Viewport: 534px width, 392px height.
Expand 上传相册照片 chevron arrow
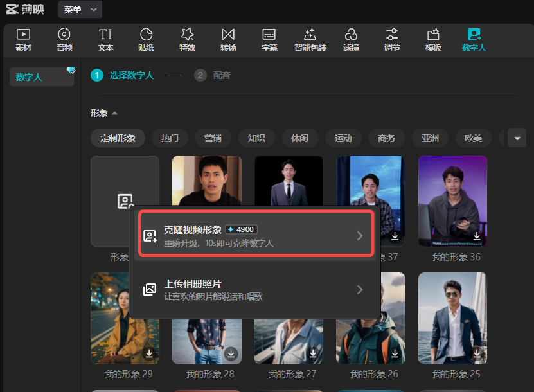click(360, 289)
